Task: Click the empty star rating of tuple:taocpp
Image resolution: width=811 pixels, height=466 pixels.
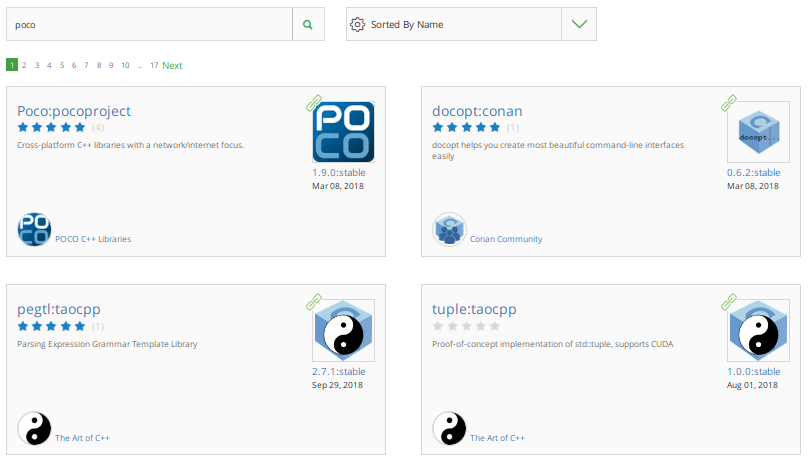Action: coord(466,326)
